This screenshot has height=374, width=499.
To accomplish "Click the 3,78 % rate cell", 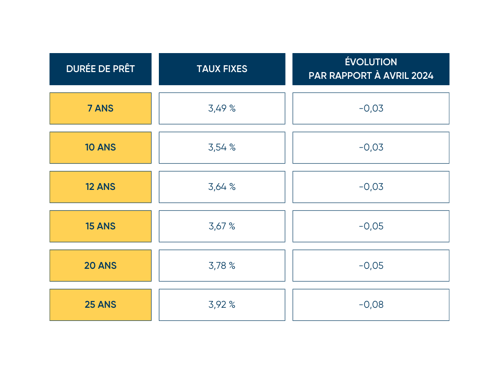I will click(222, 266).
